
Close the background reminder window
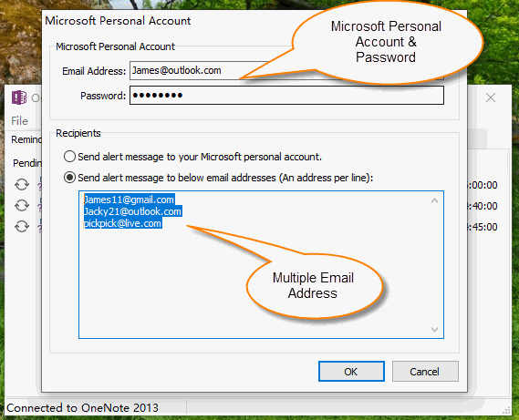pyautogui.click(x=491, y=97)
